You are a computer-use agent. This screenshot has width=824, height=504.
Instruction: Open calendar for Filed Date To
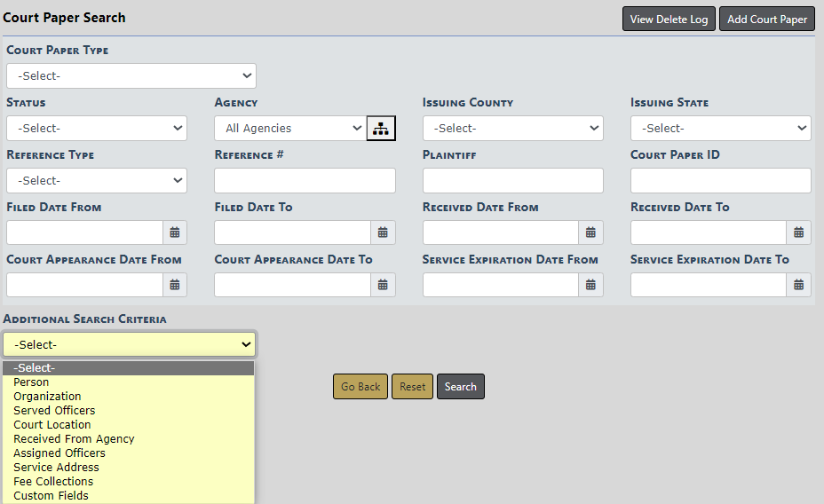tap(383, 232)
